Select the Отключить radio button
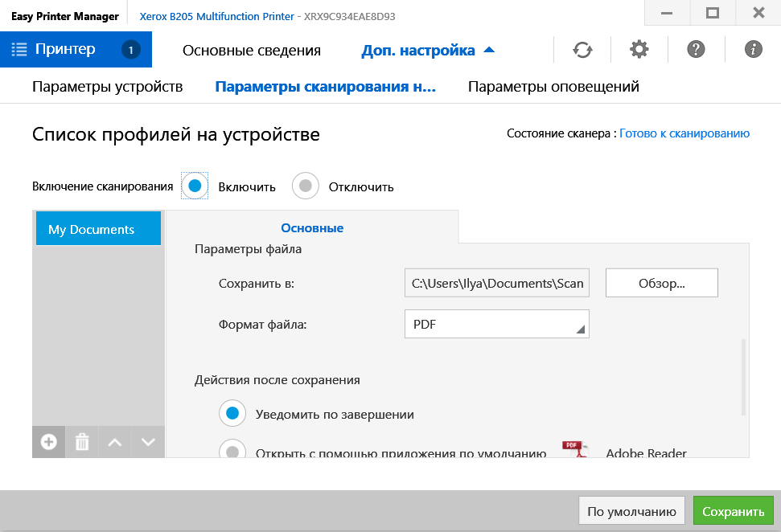 pos(305,186)
